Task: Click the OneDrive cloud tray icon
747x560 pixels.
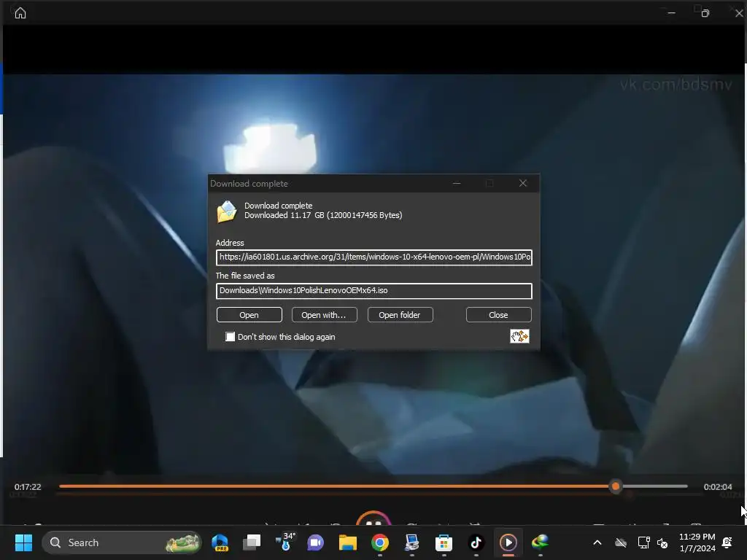Action: (620, 542)
